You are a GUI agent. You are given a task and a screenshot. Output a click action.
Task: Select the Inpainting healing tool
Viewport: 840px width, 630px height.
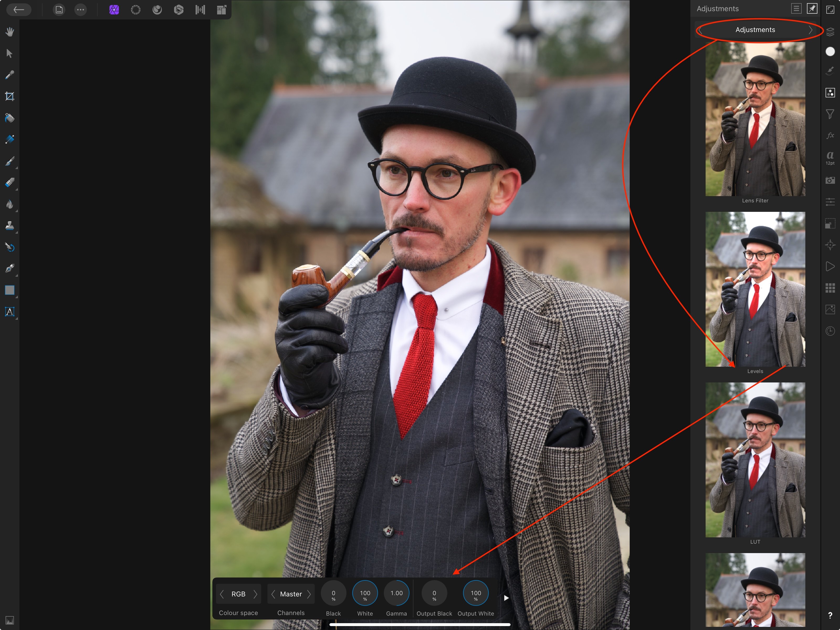pyautogui.click(x=10, y=247)
